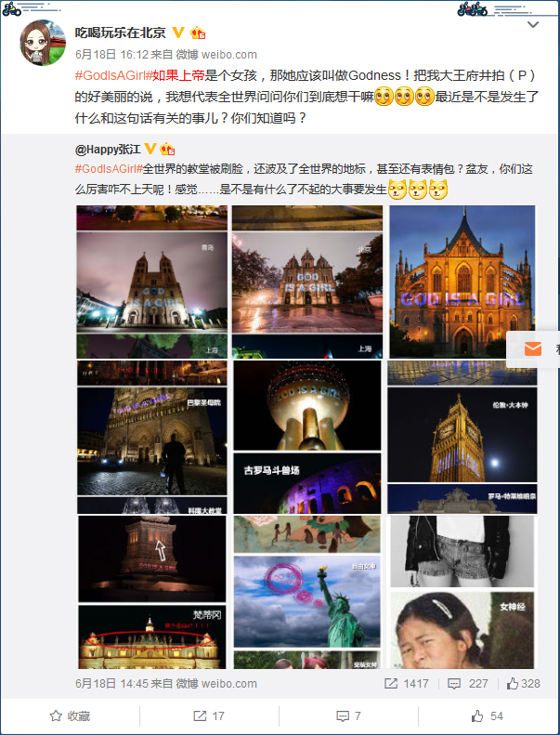
Task: View the orange-lit cathedral GOD IS A GIRL photo
Action: [462, 282]
